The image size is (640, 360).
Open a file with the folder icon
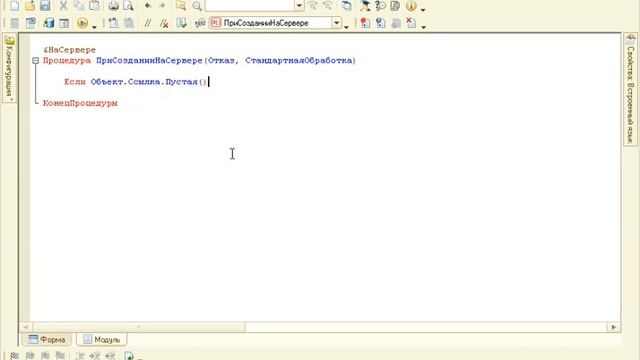(30, 6)
